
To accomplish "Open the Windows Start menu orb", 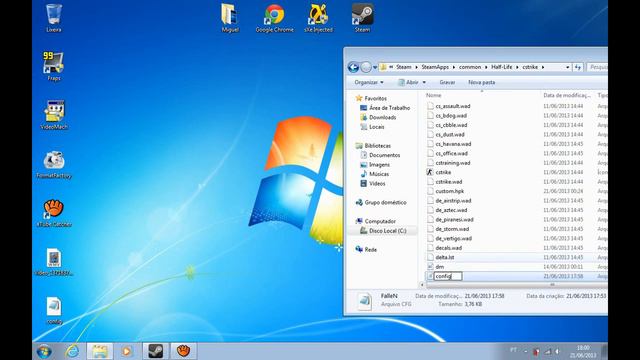I will (x=44, y=351).
